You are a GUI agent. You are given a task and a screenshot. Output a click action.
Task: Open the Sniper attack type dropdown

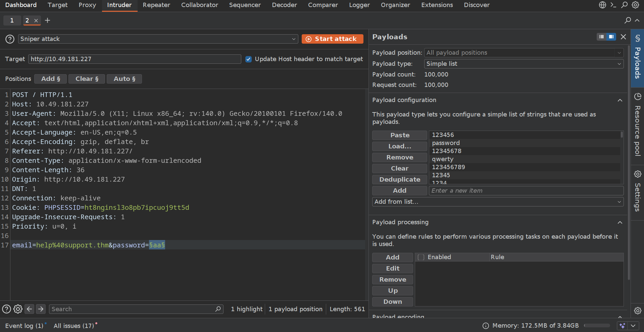click(x=158, y=39)
